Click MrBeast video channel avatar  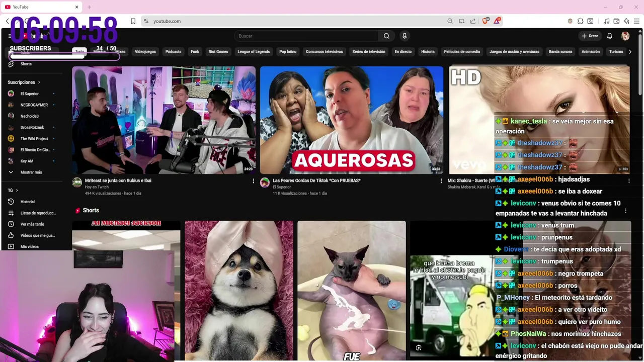tap(77, 183)
